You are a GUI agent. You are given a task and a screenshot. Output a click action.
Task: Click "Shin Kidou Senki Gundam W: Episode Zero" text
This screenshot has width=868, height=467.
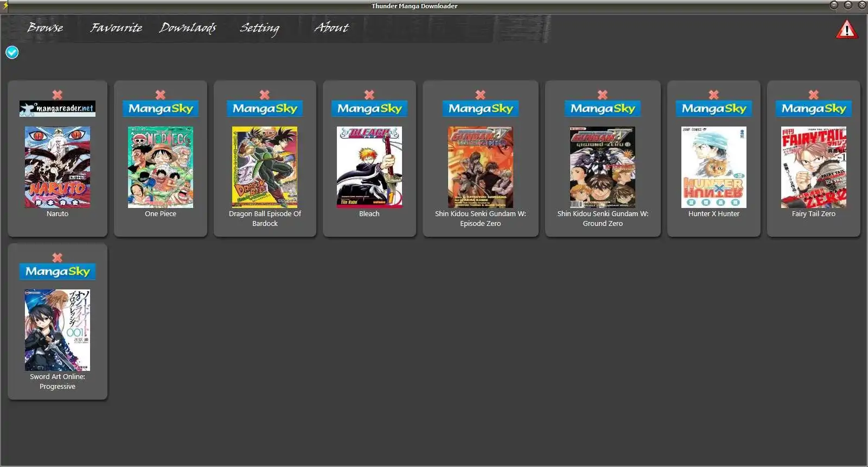pos(481,218)
